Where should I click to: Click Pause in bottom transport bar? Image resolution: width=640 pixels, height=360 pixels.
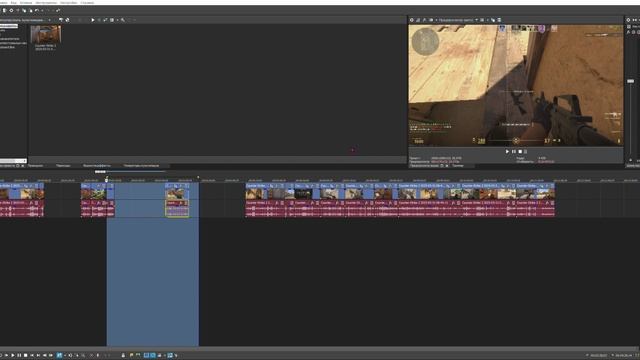point(19,356)
